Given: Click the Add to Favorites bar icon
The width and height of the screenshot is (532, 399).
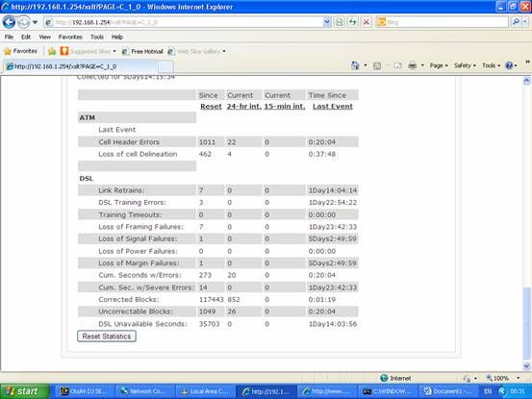Looking at the screenshot, I should pos(52,51).
